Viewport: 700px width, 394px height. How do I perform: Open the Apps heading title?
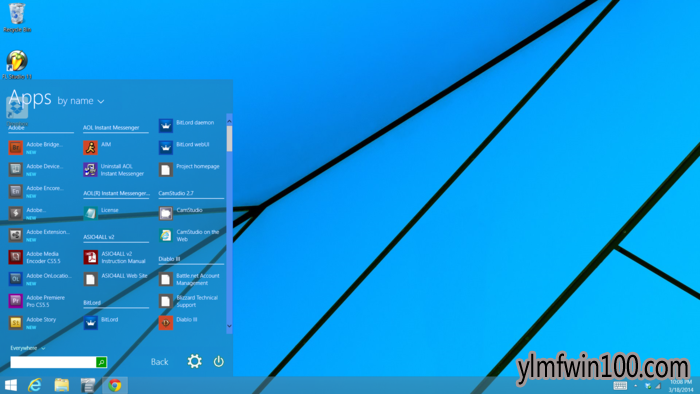[x=30, y=98]
